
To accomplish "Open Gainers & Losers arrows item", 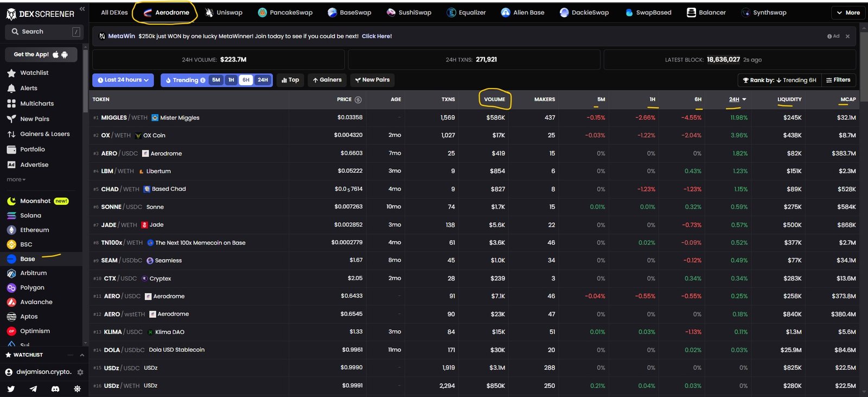I will pyautogui.click(x=45, y=134).
